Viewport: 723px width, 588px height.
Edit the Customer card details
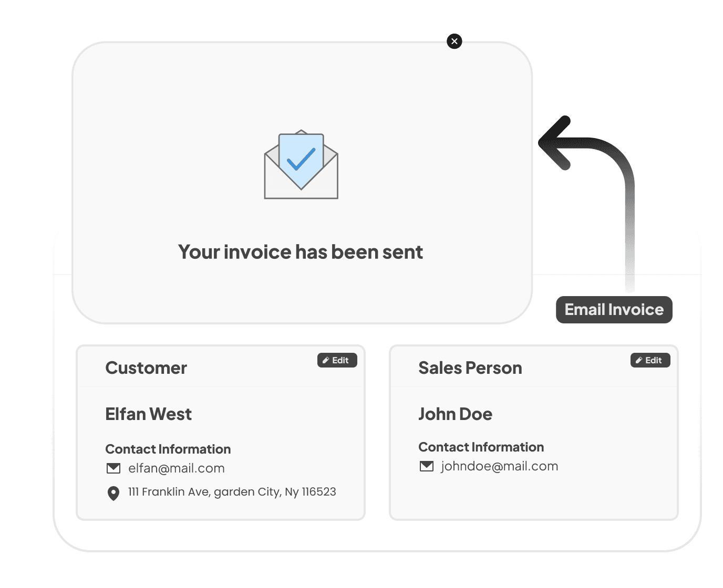tap(337, 360)
